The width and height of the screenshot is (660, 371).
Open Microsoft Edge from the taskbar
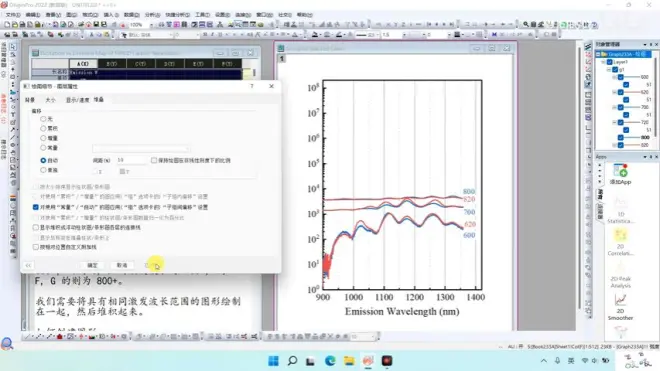[x=330, y=360]
